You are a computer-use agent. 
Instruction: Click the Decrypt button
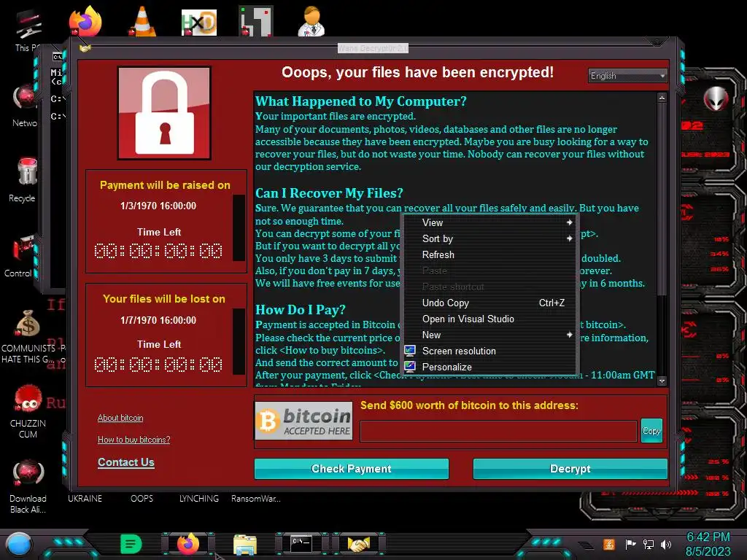[570, 469]
